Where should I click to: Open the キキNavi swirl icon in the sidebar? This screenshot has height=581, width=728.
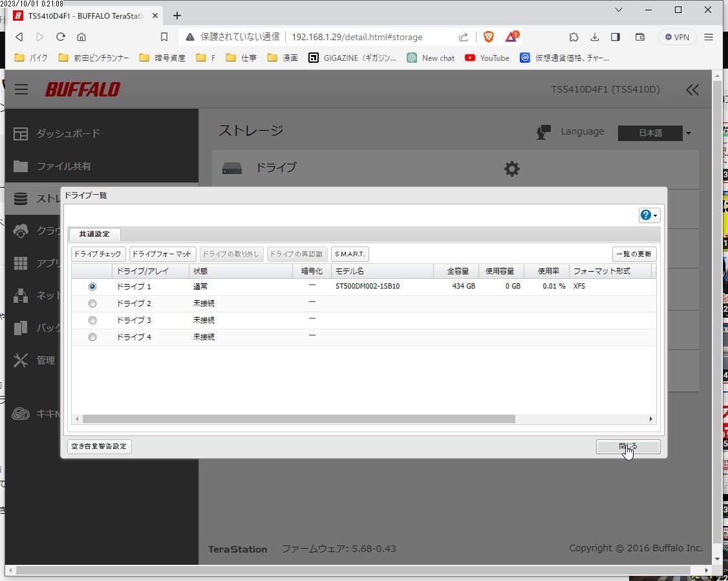pos(21,413)
